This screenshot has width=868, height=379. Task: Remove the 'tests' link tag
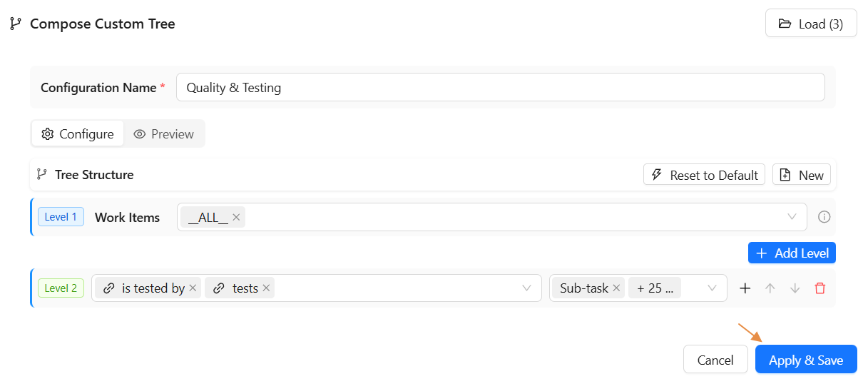(266, 288)
